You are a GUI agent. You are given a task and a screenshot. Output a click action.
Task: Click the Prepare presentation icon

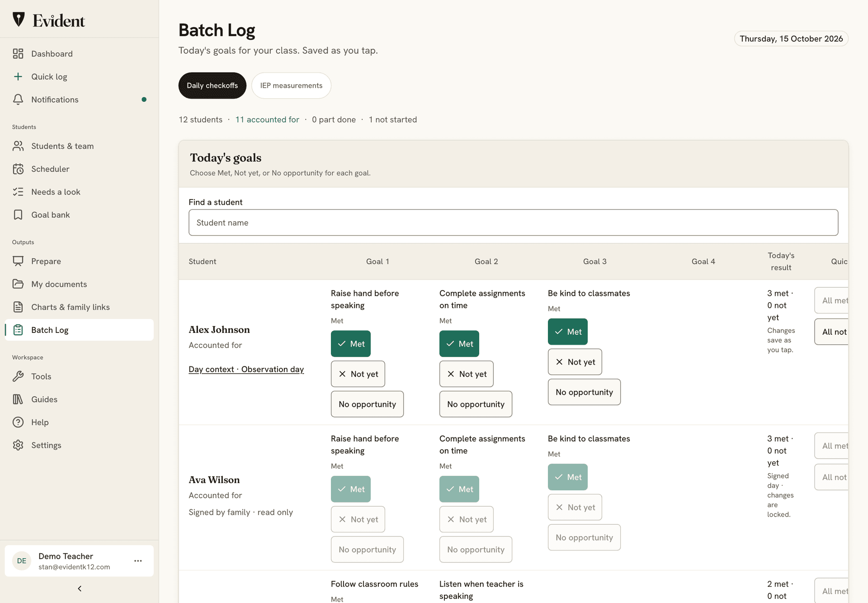[18, 261]
